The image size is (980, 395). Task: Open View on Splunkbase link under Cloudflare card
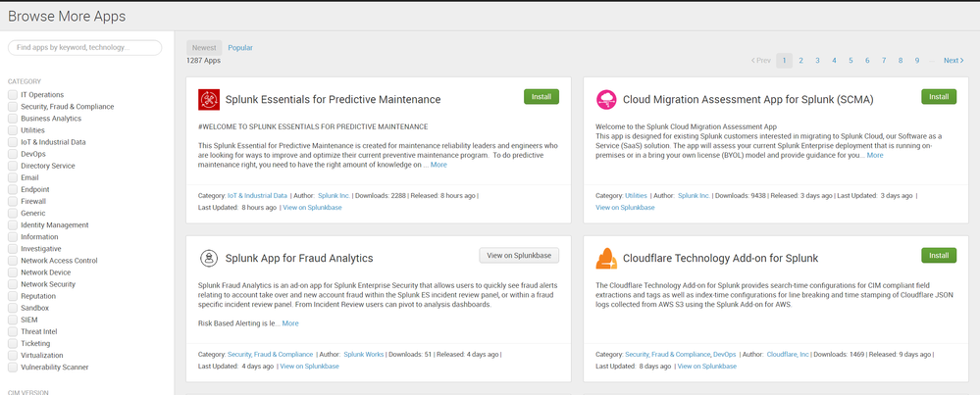click(707, 367)
